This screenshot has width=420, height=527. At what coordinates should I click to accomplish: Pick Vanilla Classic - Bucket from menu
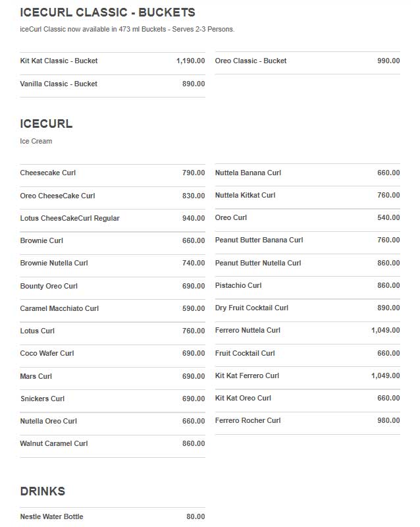pos(113,84)
